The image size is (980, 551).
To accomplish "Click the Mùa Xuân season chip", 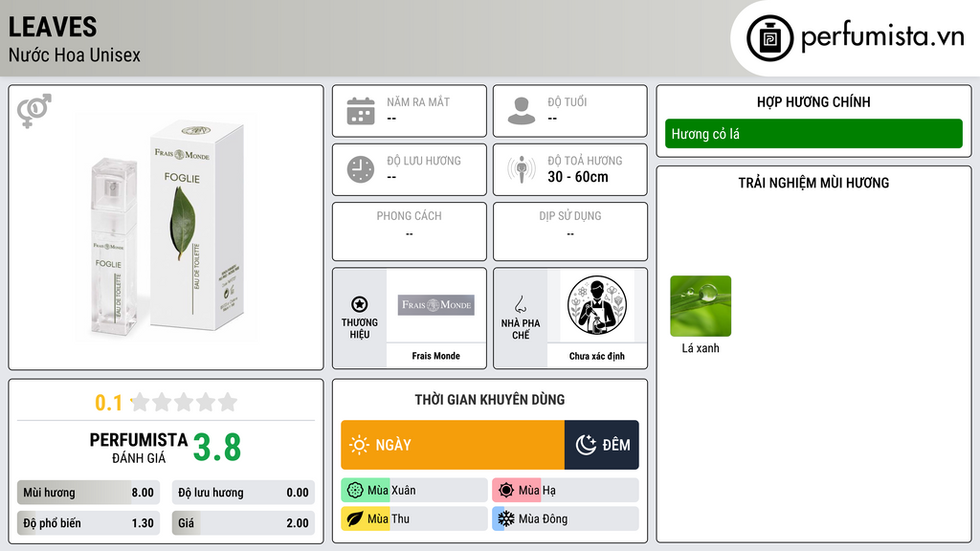I will pos(414,491).
